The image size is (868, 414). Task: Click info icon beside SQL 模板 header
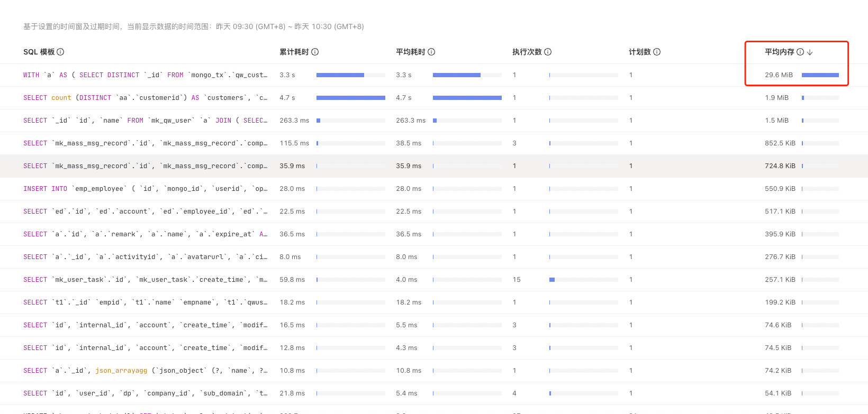pos(60,52)
